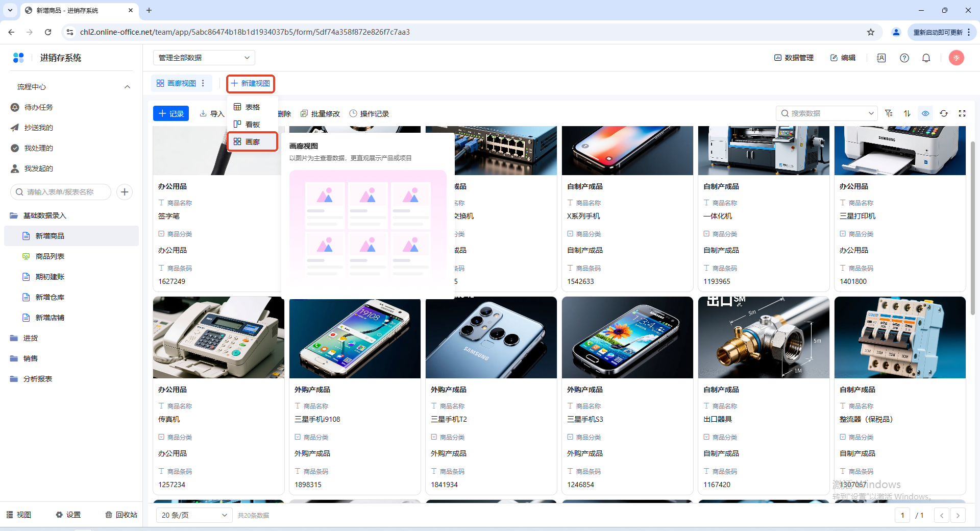Click the fax machine product thumbnail
The width and height of the screenshot is (980, 531).
pos(218,337)
